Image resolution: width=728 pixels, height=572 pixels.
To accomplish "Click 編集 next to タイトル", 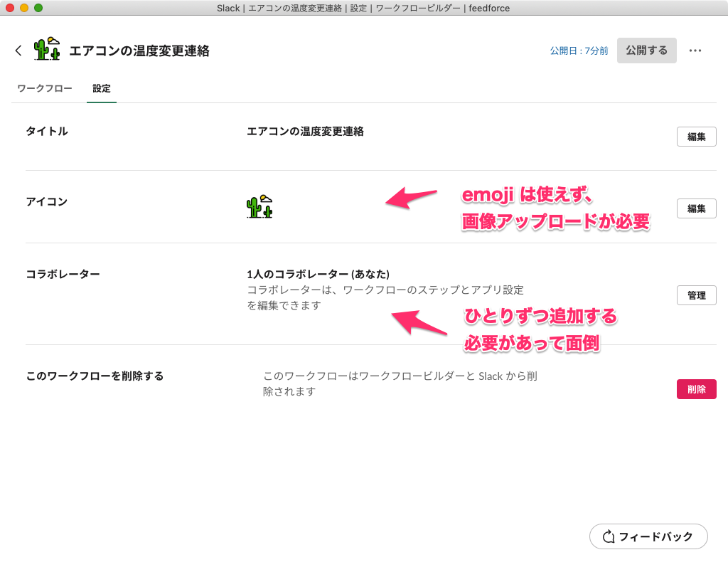I will [696, 136].
